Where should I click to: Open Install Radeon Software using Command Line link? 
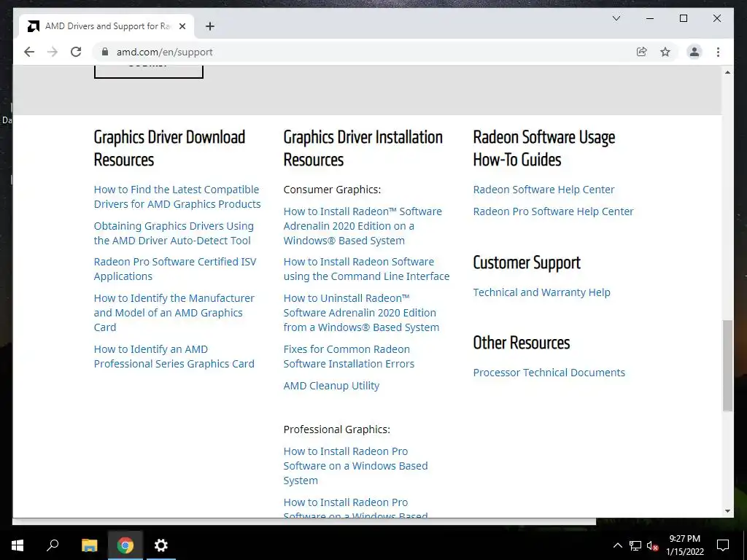click(x=366, y=269)
